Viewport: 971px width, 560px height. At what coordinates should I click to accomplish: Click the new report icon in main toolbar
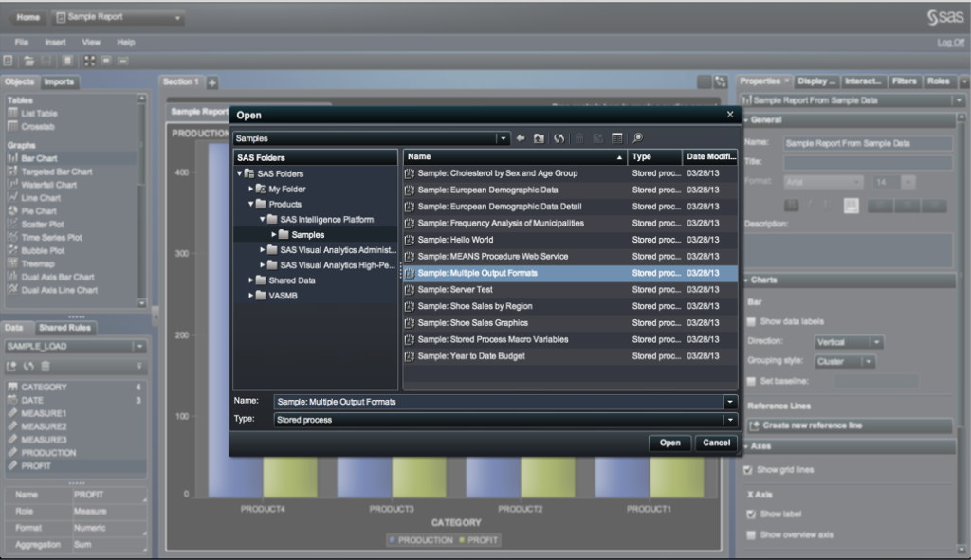pos(8,61)
